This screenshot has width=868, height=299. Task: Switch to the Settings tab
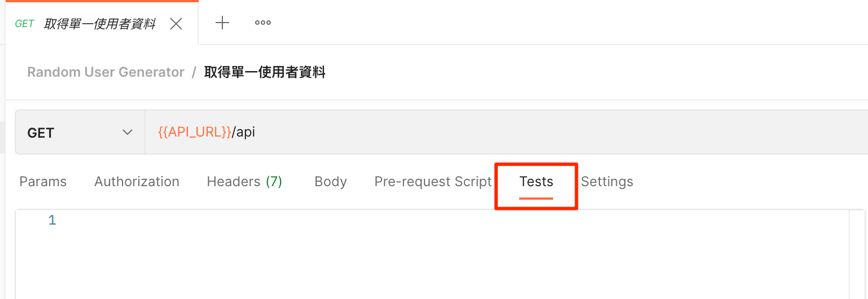(607, 182)
